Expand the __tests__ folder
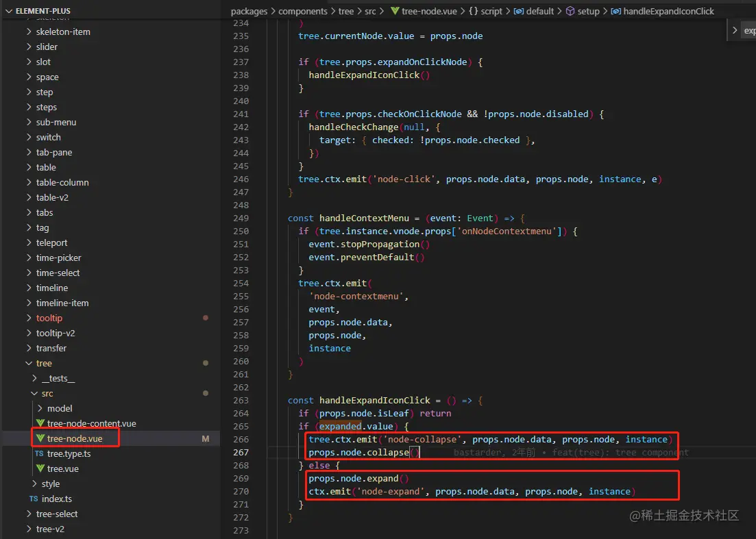The width and height of the screenshot is (756, 539). (34, 378)
